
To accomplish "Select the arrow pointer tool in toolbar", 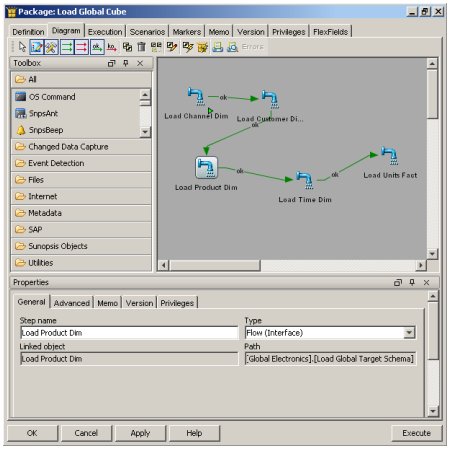I will click(x=22, y=47).
